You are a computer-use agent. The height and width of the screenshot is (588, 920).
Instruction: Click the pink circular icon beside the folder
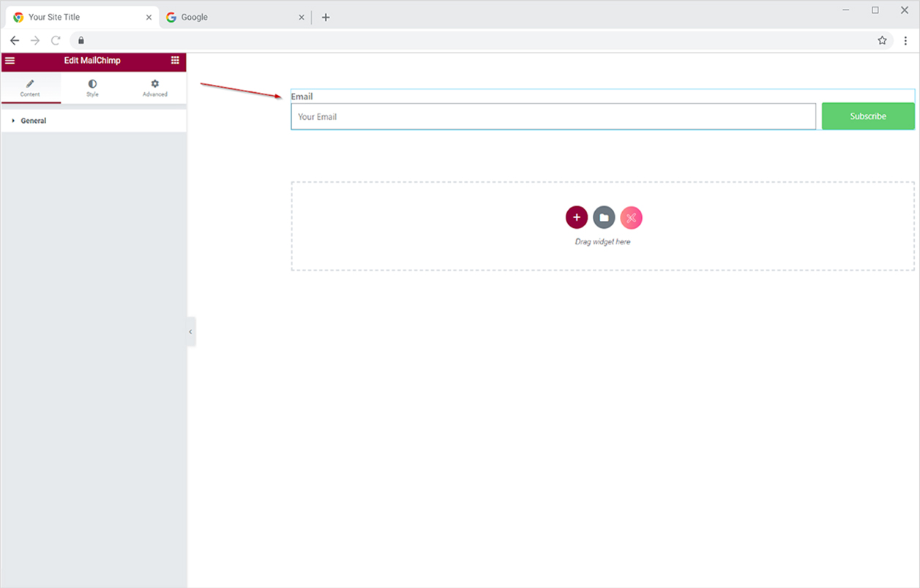pyautogui.click(x=631, y=217)
